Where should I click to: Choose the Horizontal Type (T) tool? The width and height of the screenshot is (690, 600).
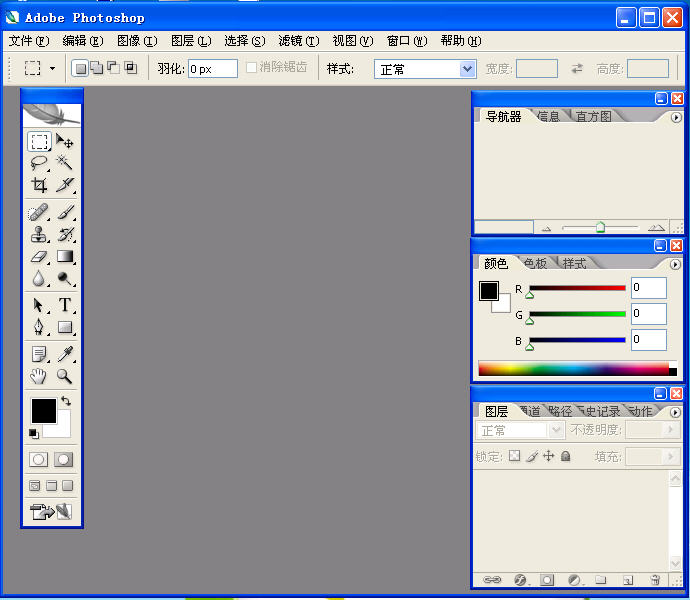[65, 305]
